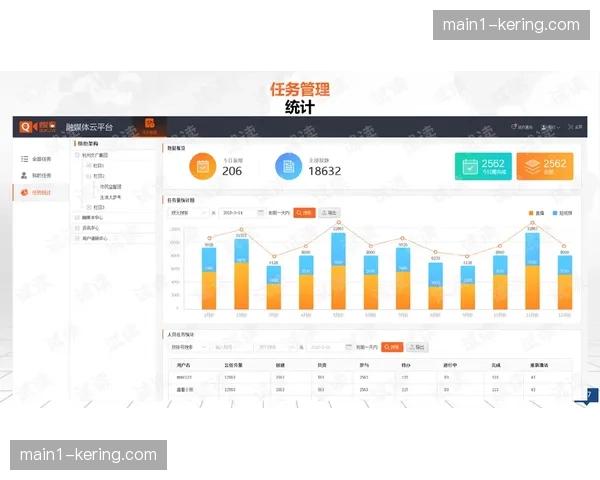Open the task management module icon in header
The height and width of the screenshot is (480, 600).
(x=150, y=126)
